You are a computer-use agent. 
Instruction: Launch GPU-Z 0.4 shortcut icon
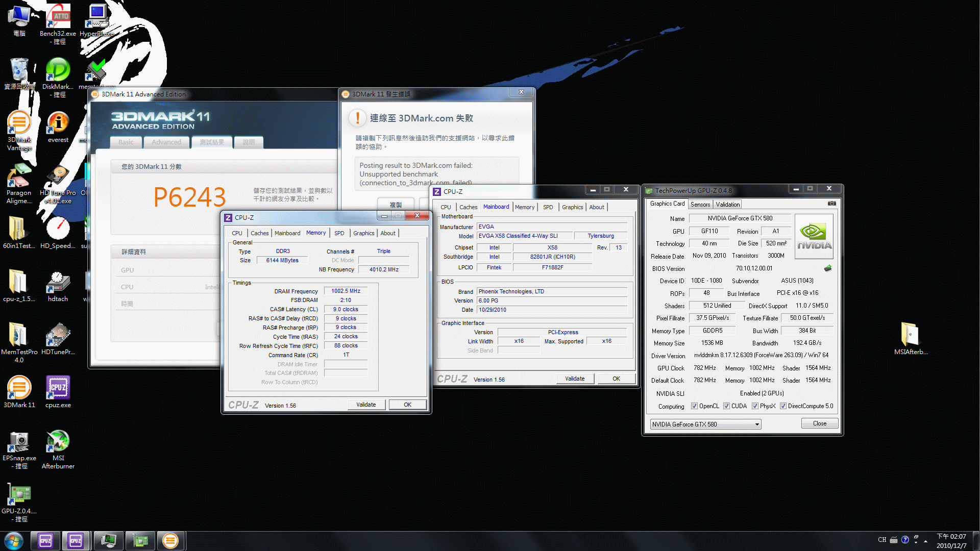click(19, 503)
